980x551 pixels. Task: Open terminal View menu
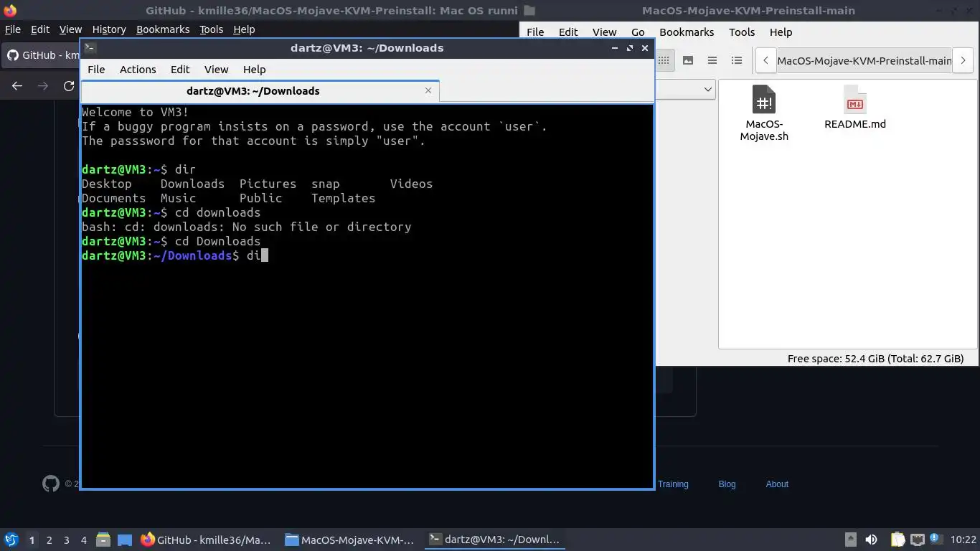tap(216, 70)
